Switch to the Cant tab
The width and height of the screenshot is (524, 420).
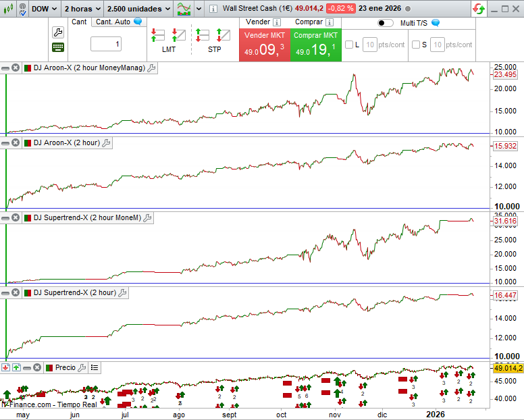(x=79, y=22)
